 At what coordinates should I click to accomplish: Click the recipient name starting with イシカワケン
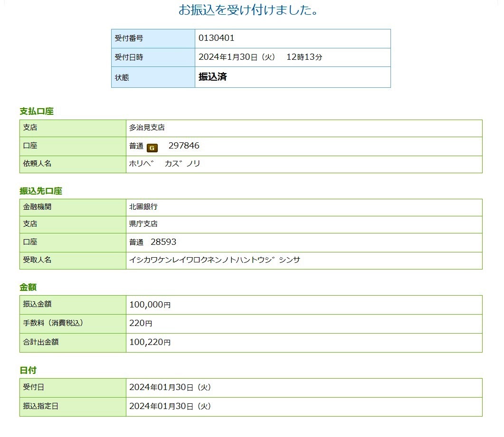(x=214, y=260)
